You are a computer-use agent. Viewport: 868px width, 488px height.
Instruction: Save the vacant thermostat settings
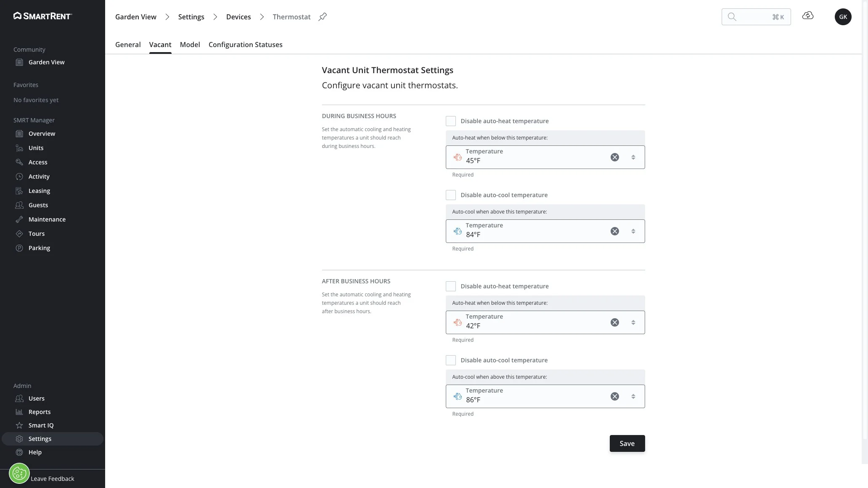pos(627,443)
